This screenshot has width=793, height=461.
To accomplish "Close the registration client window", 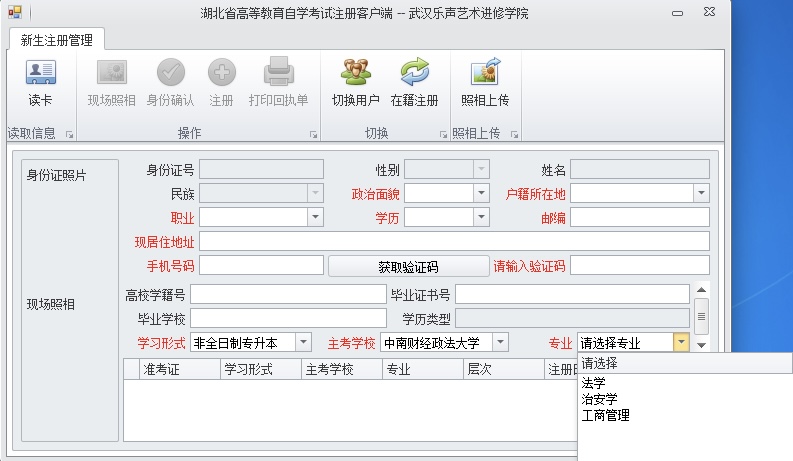I will 710,12.
